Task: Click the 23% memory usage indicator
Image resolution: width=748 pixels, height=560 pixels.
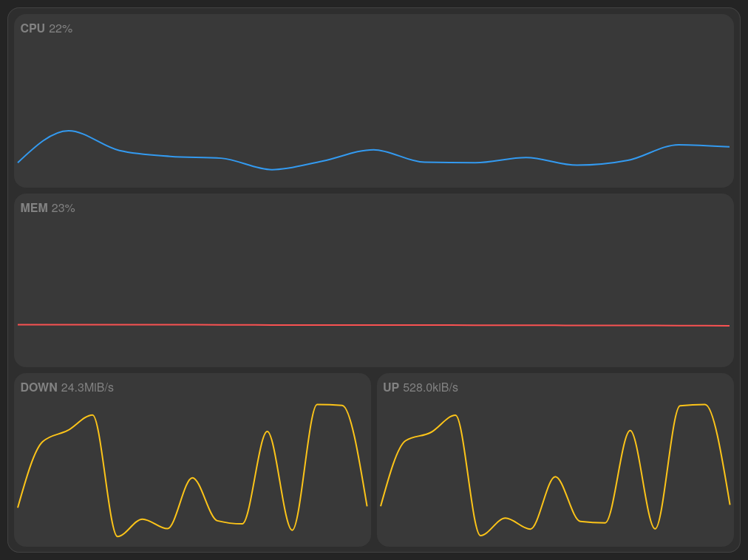Action: tap(66, 208)
